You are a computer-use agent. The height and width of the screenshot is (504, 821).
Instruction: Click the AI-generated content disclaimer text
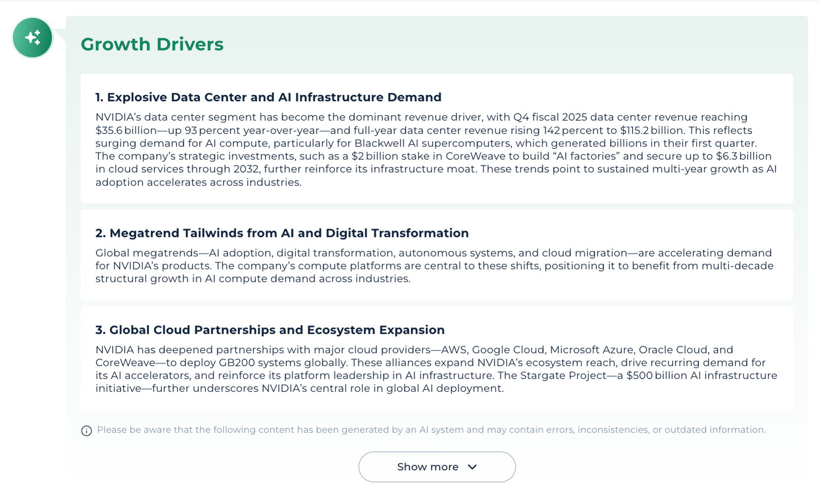(x=431, y=430)
